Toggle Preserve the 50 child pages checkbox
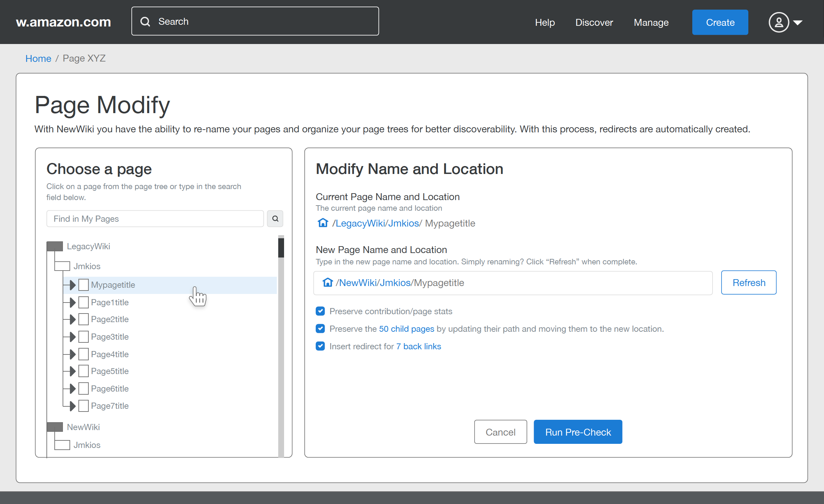 point(320,329)
